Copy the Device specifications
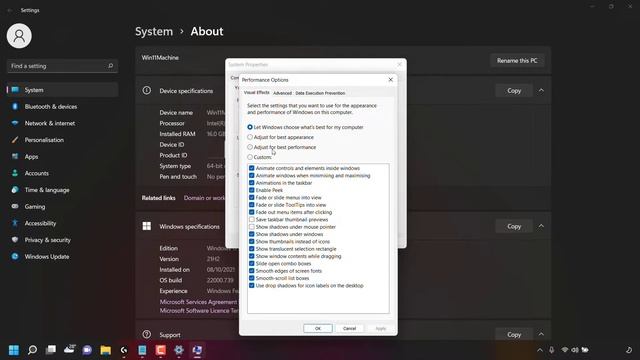 [514, 91]
